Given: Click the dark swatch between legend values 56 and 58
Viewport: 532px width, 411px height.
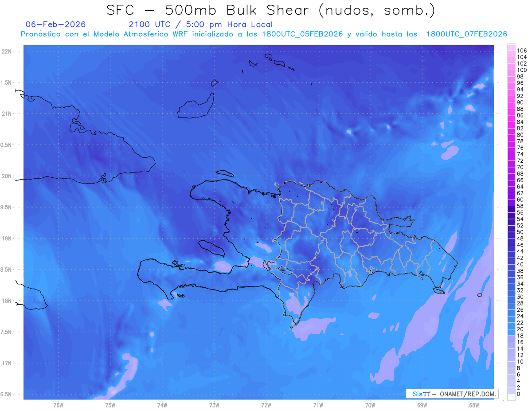Looking at the screenshot, I should click(511, 209).
